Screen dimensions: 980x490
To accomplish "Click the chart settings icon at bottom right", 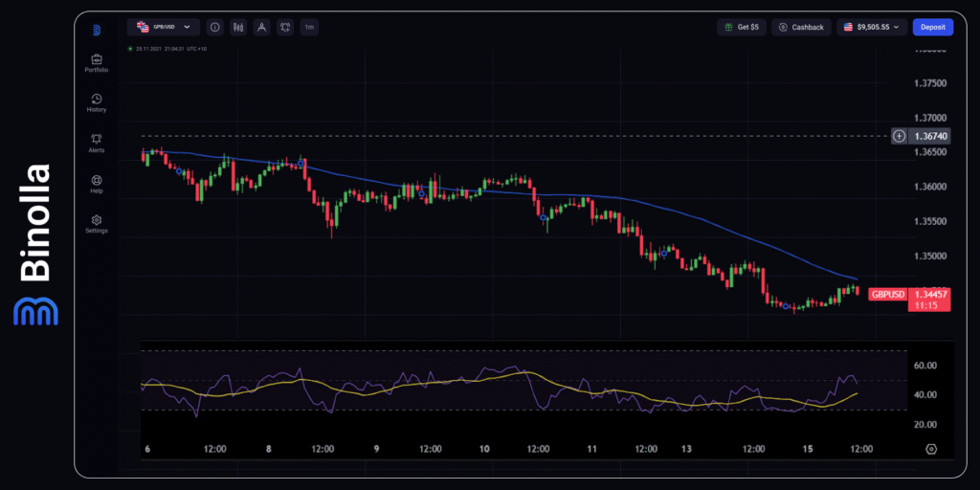I will (931, 448).
